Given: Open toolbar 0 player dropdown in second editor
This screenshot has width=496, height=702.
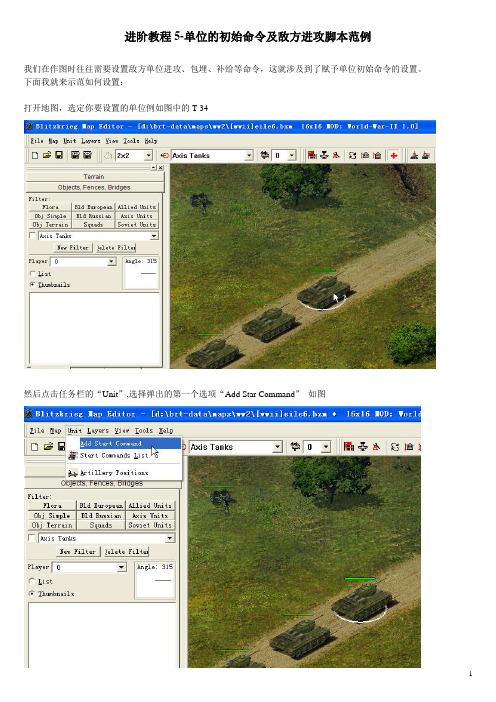Looking at the screenshot, I should [x=326, y=447].
